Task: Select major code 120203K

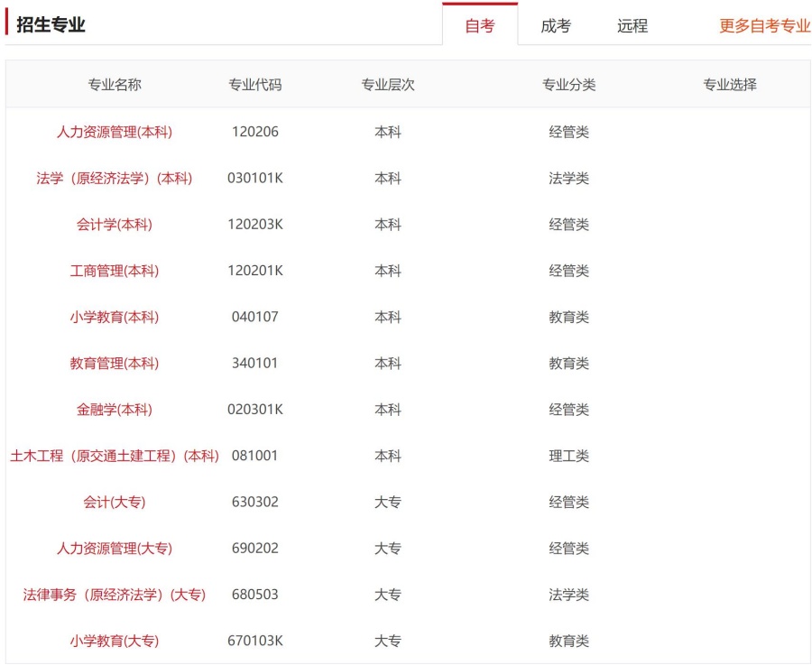Action: coord(255,225)
